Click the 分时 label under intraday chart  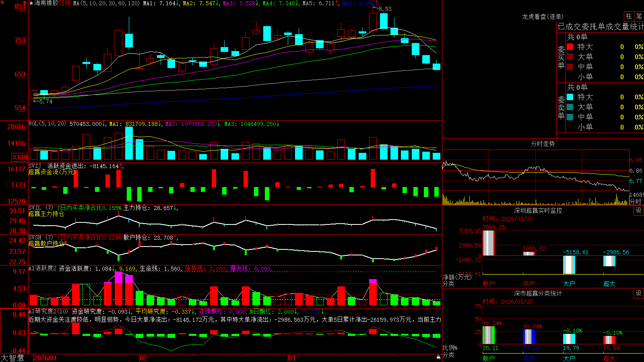click(636, 202)
